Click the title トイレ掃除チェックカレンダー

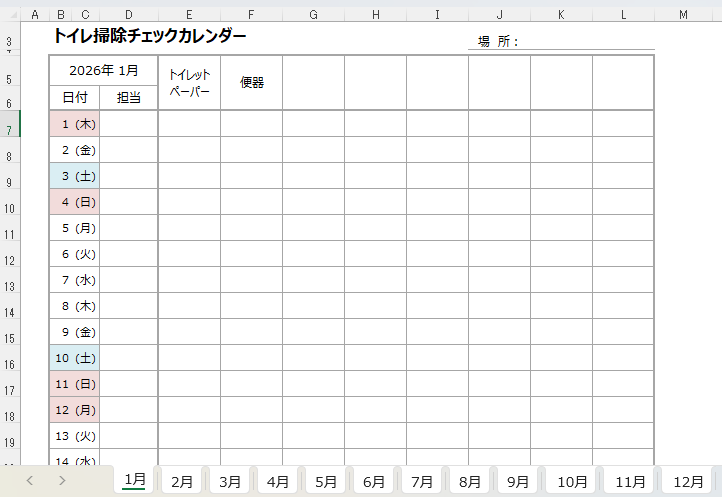pyautogui.click(x=150, y=36)
